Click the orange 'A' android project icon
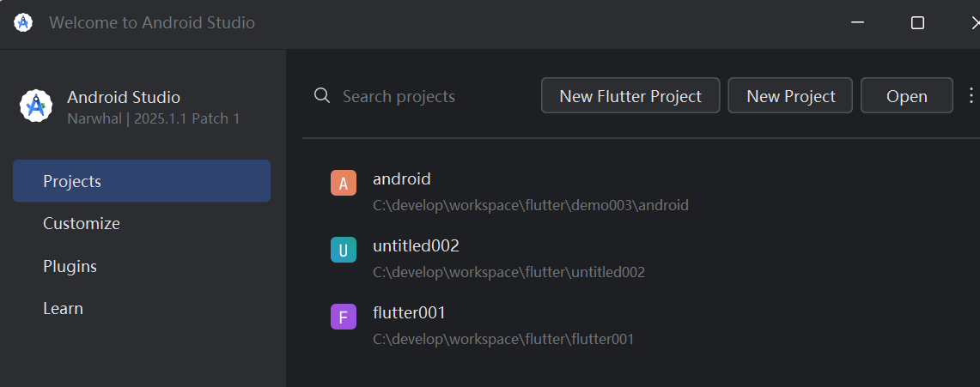Screen dimensions: 980x387 click(343, 183)
